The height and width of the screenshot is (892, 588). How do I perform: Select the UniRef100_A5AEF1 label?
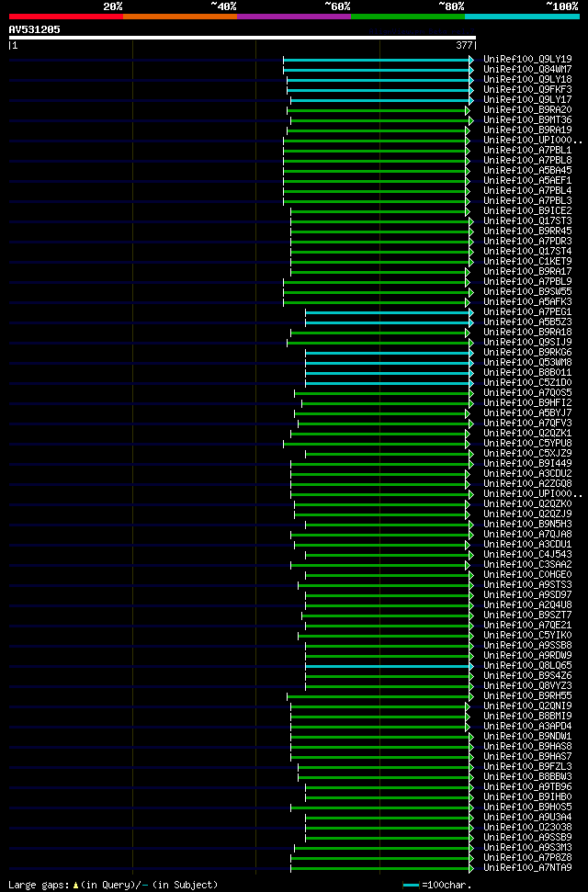tap(527, 181)
